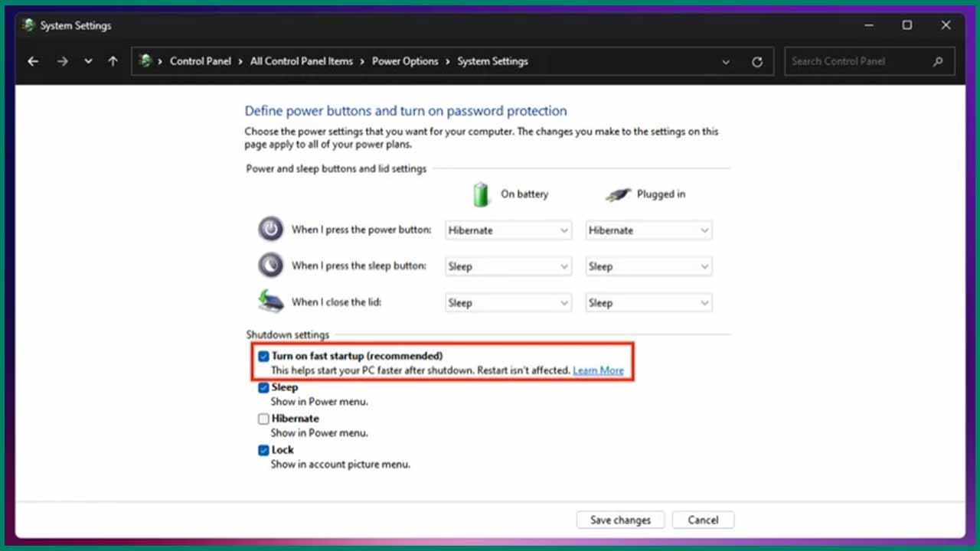Open the Learn More link
Screen dimensions: 980x551
pyautogui.click(x=598, y=370)
